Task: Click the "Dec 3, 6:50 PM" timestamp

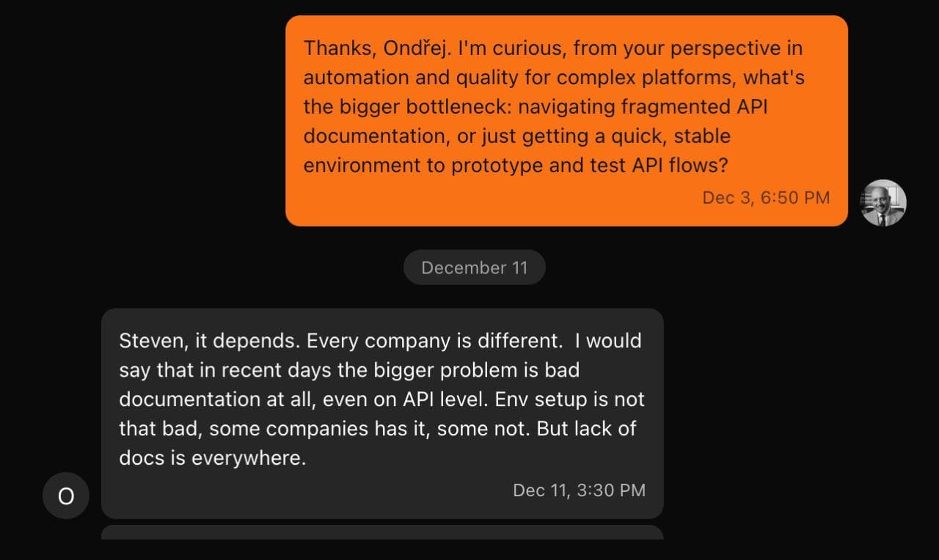Action: point(766,197)
